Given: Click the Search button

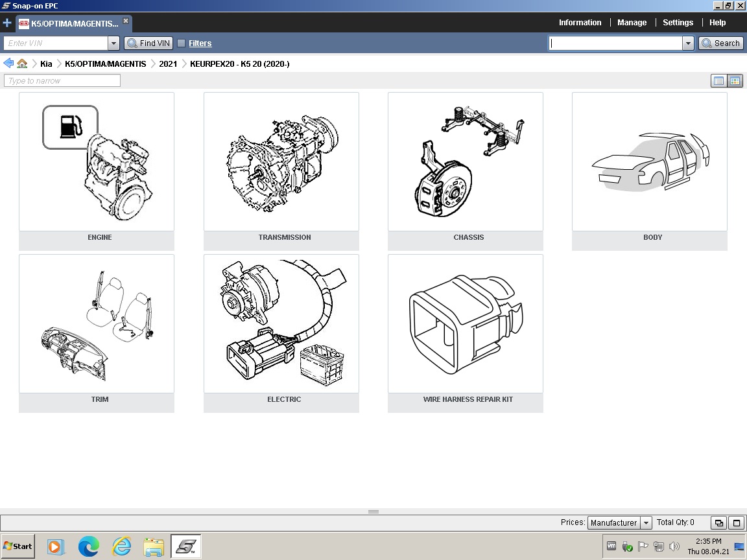Looking at the screenshot, I should tap(721, 43).
